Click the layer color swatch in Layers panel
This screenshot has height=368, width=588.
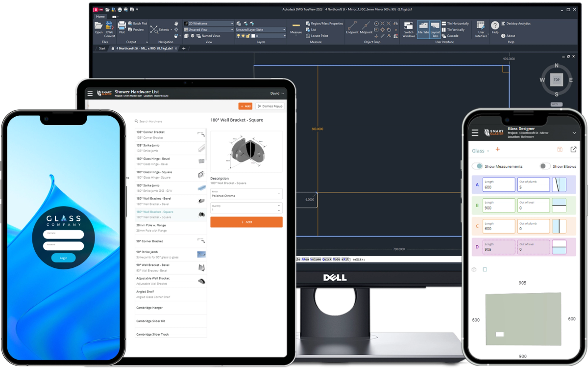pos(253,35)
